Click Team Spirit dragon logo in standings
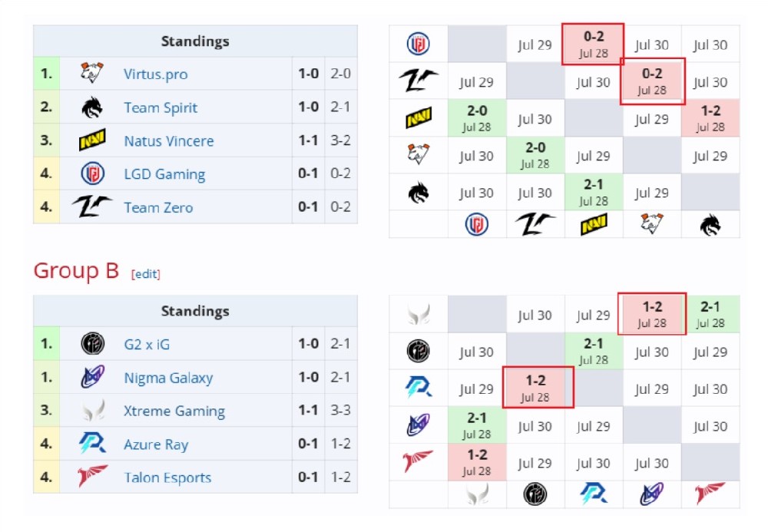Image resolution: width=768 pixels, height=532 pixels. pos(92,107)
